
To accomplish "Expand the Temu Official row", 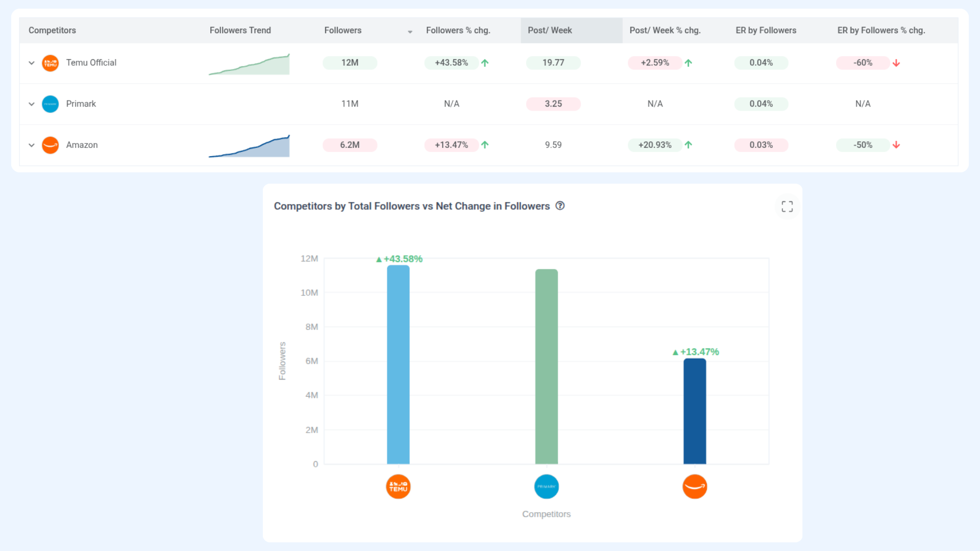I will coord(32,63).
